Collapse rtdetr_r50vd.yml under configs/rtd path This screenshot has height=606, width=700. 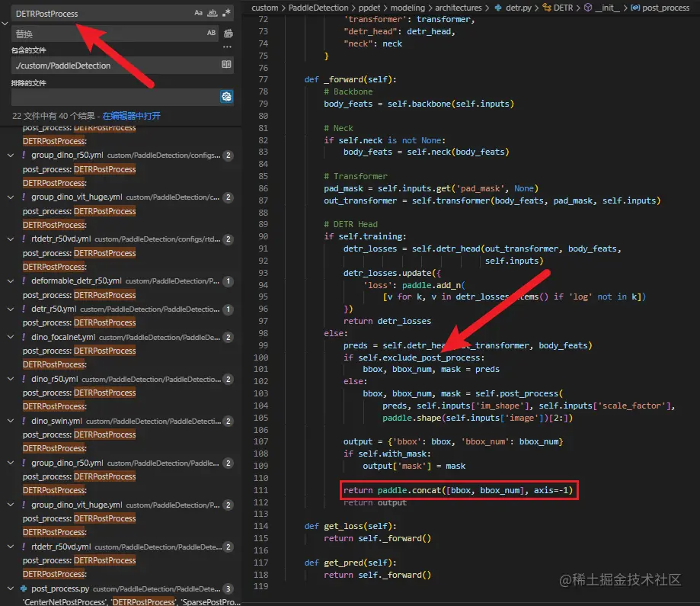pos(11,239)
